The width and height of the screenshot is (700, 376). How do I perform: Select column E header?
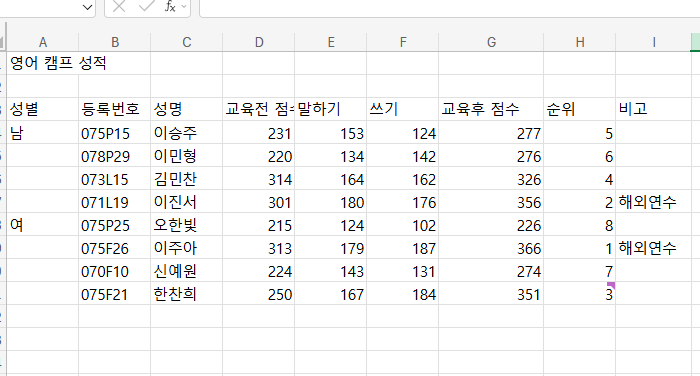[x=331, y=42]
